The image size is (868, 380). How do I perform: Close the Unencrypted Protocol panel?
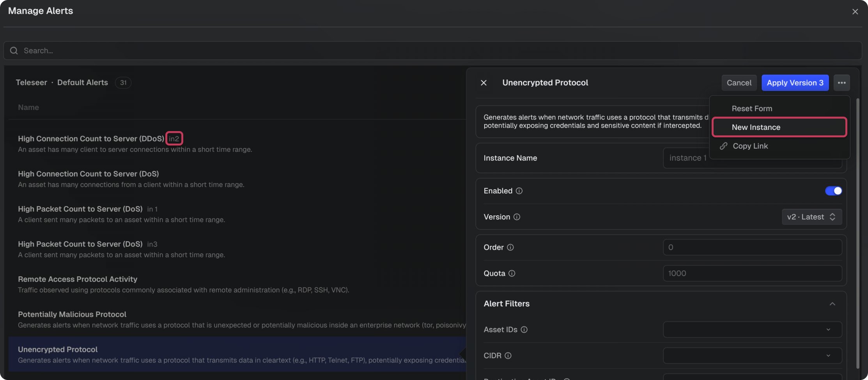point(484,83)
